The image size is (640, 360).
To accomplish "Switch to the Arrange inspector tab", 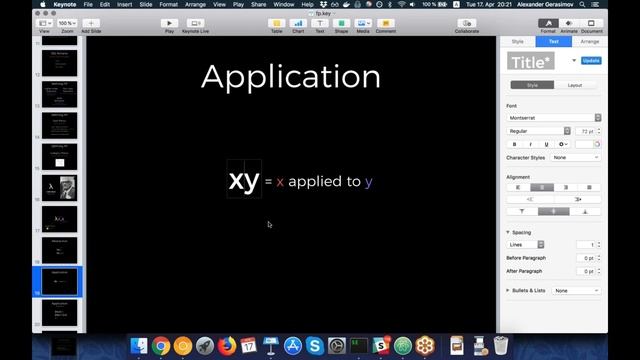I will [x=589, y=42].
